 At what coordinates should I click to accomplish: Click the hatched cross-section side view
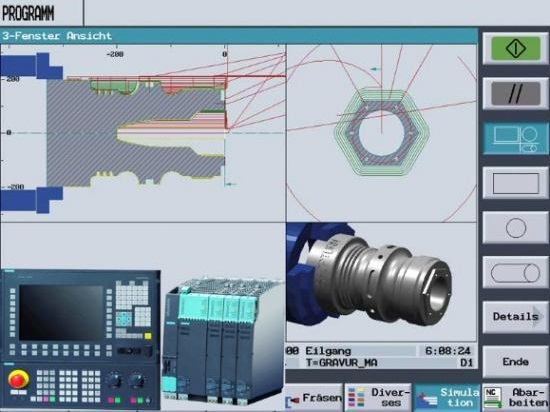143,133
